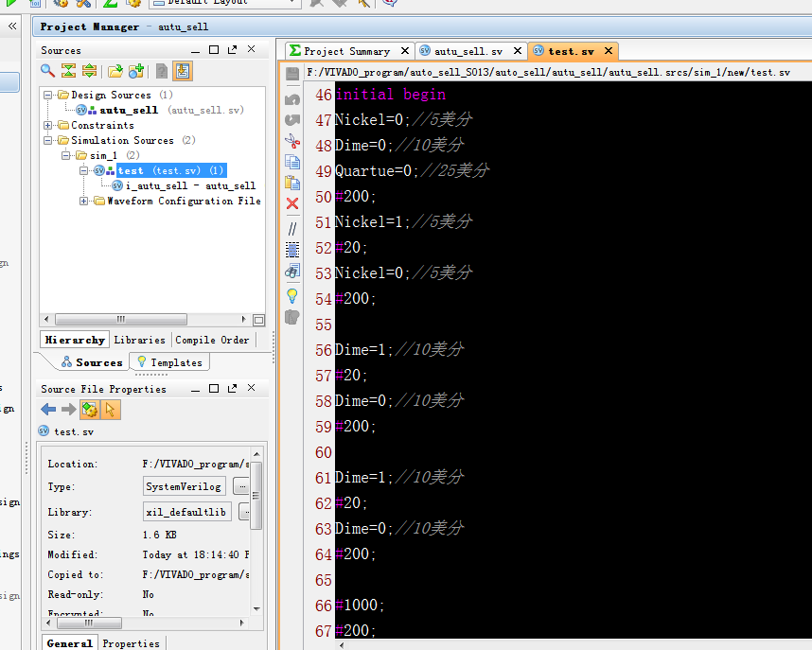Click Collapse All in Sources toolbar
The width and height of the screenshot is (812, 650).
[68, 71]
